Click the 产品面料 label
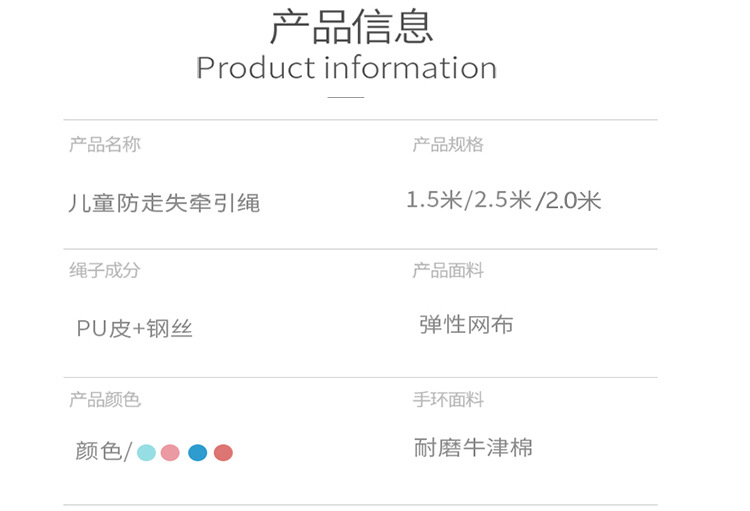The image size is (750, 511). tap(448, 271)
